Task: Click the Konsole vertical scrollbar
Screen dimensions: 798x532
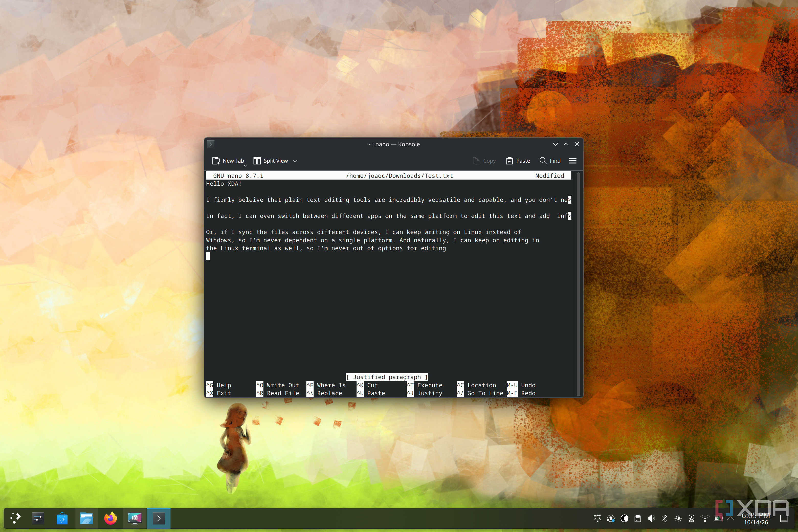Action: coord(579,284)
